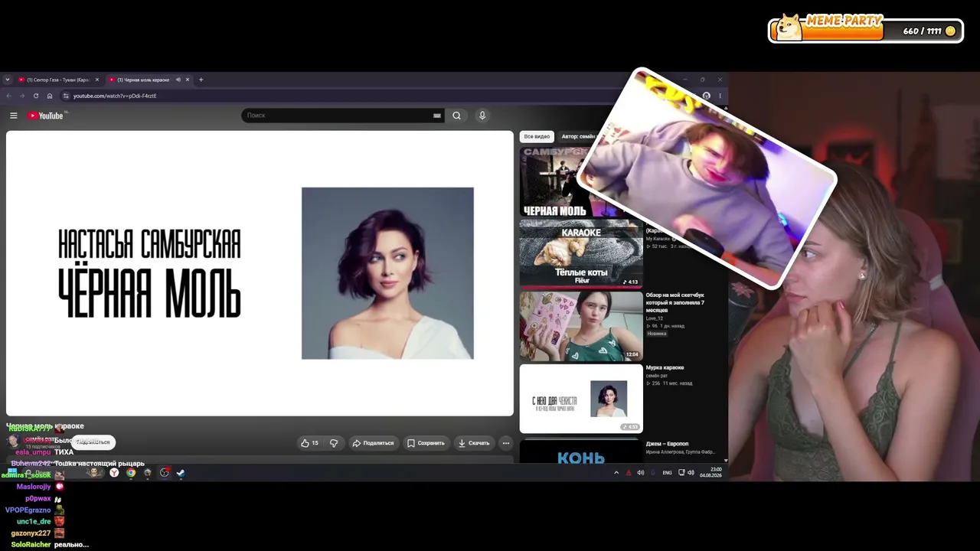Close the Черная моль караоке tab

pos(188,80)
